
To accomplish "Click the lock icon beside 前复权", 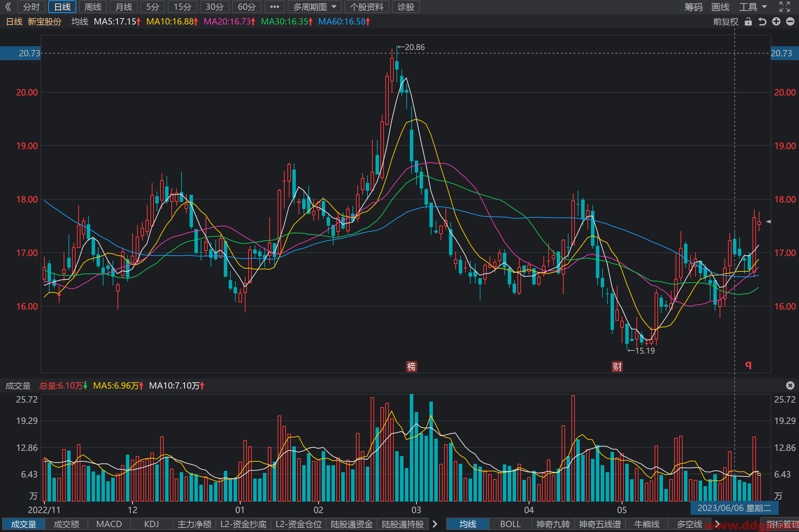I will click(748, 22).
